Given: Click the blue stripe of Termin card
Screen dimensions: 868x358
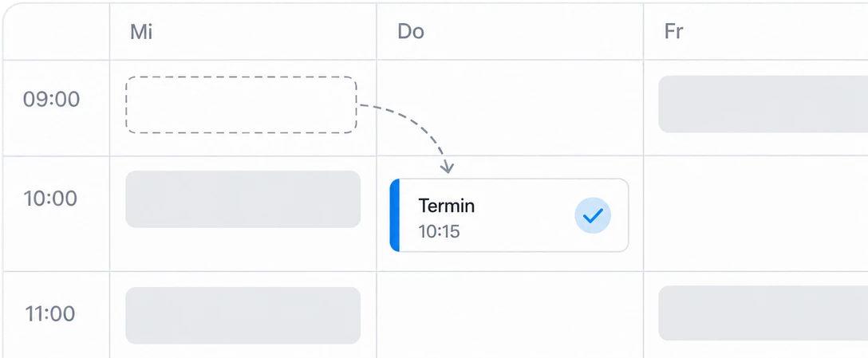Looking at the screenshot, I should [x=394, y=215].
